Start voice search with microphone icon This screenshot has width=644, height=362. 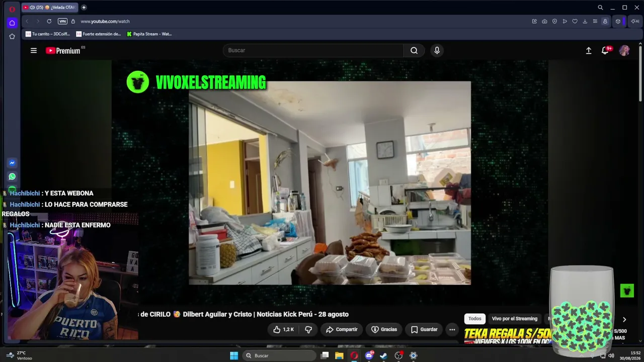click(x=437, y=50)
